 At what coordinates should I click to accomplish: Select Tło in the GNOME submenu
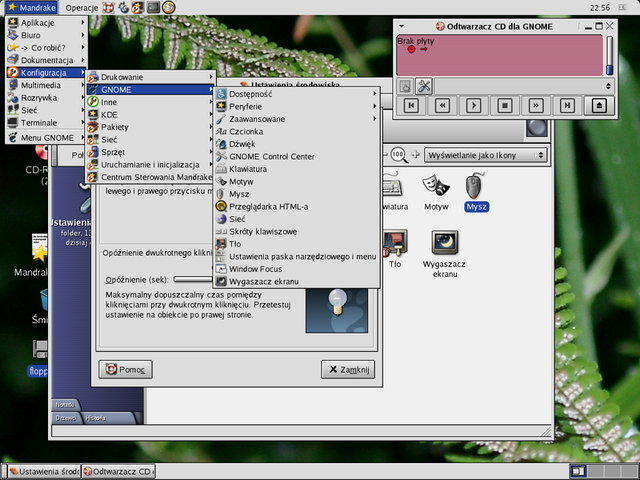[296, 244]
